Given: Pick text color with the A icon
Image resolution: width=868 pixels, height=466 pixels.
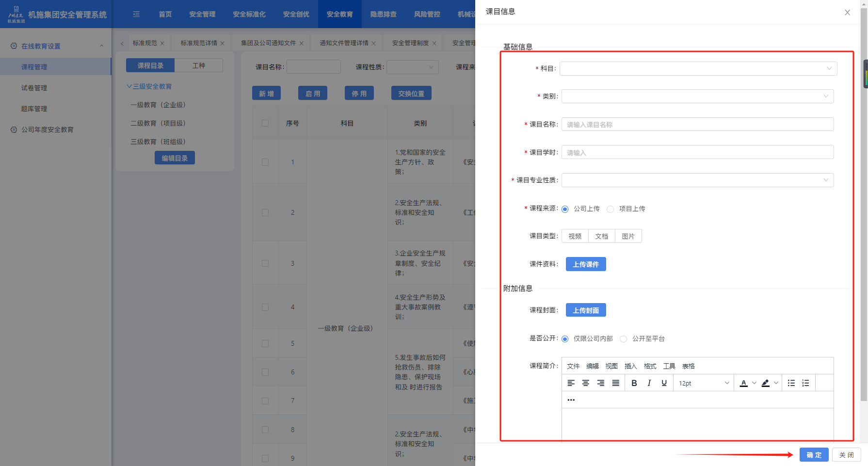Looking at the screenshot, I should [743, 383].
